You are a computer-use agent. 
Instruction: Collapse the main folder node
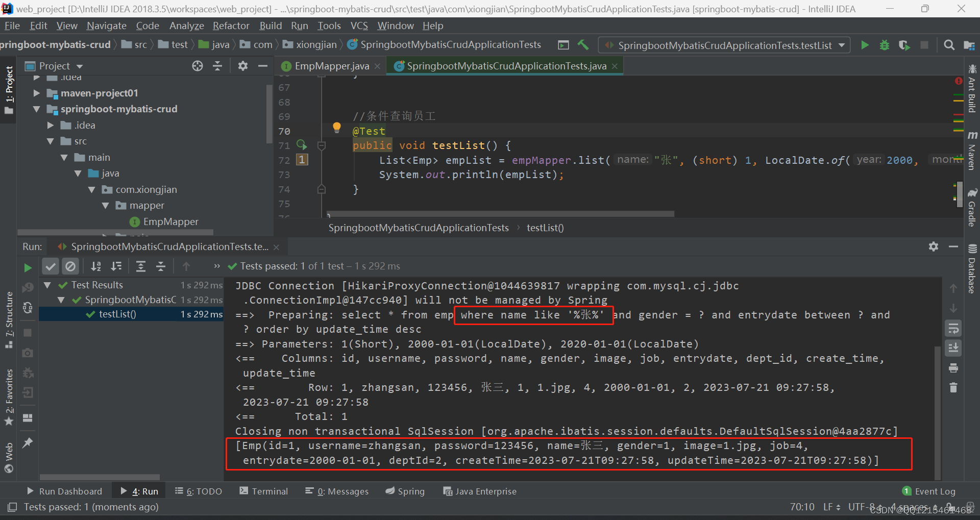(x=64, y=158)
